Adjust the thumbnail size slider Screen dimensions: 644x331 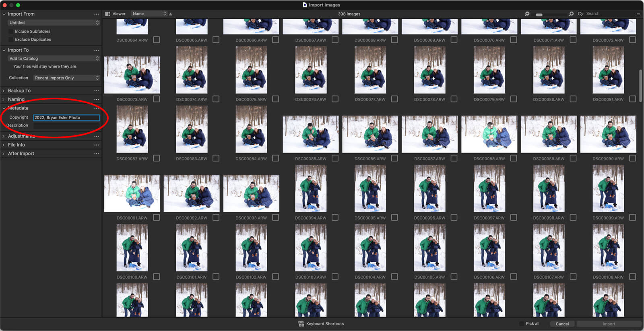539,14
